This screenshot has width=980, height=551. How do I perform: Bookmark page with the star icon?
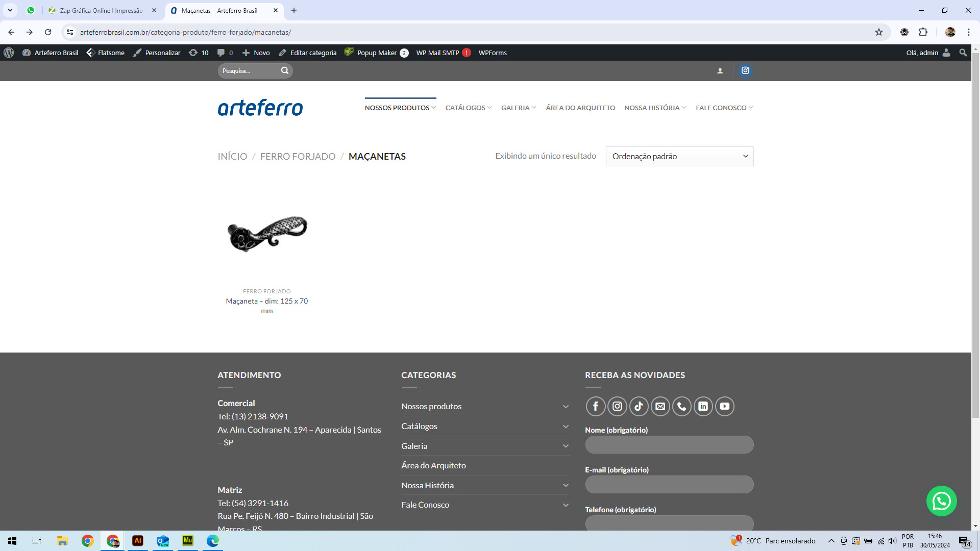coord(879,32)
